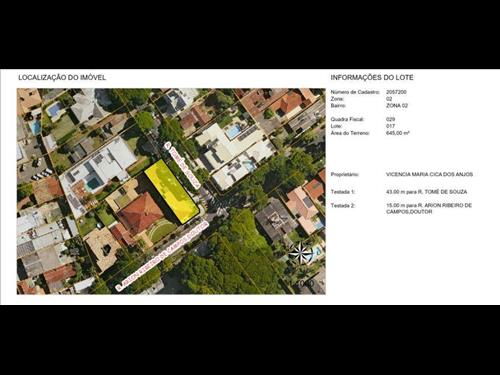Screen dimensions: 500x375
Task: Click the LOCALIZAÇÃO DO IMÓVEL heading
Action: [x=62, y=78]
